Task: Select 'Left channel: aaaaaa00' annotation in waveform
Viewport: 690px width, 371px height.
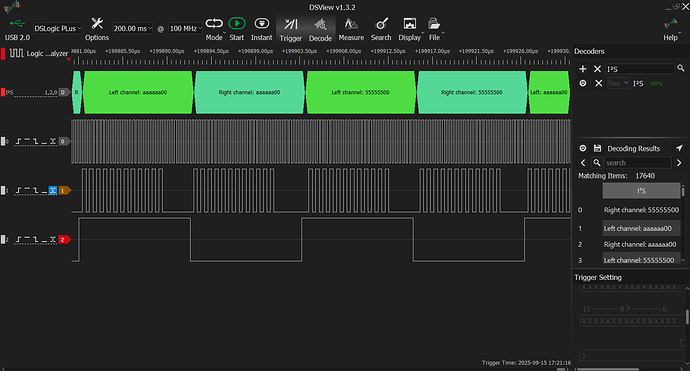Action: (x=138, y=92)
